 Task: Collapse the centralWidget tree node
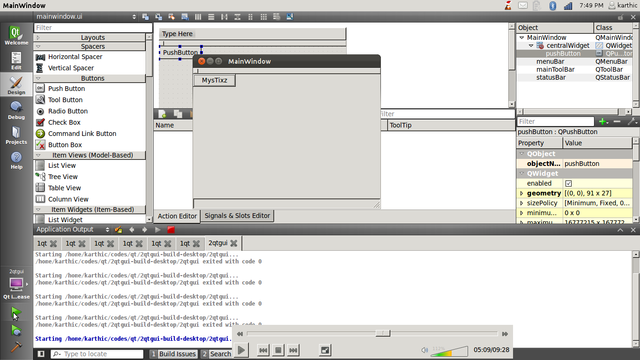pos(531,45)
